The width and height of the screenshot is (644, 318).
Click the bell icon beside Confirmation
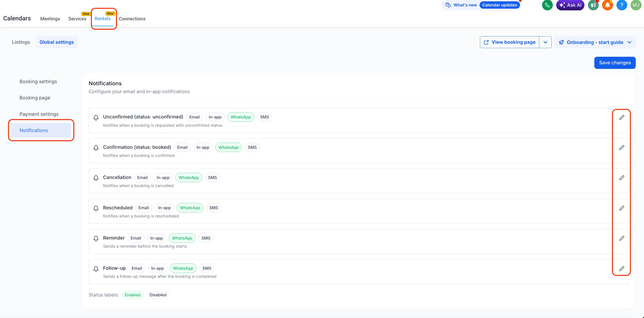[96, 148]
